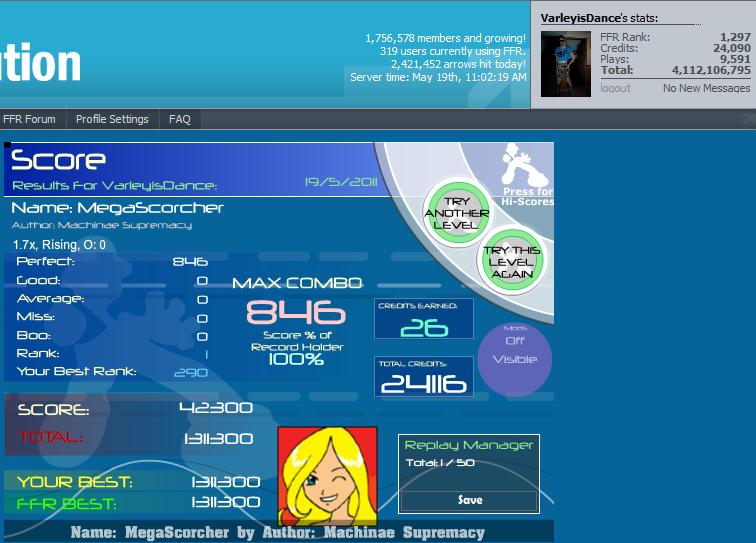756x543 pixels.
Task: Click the logout link
Action: [615, 88]
